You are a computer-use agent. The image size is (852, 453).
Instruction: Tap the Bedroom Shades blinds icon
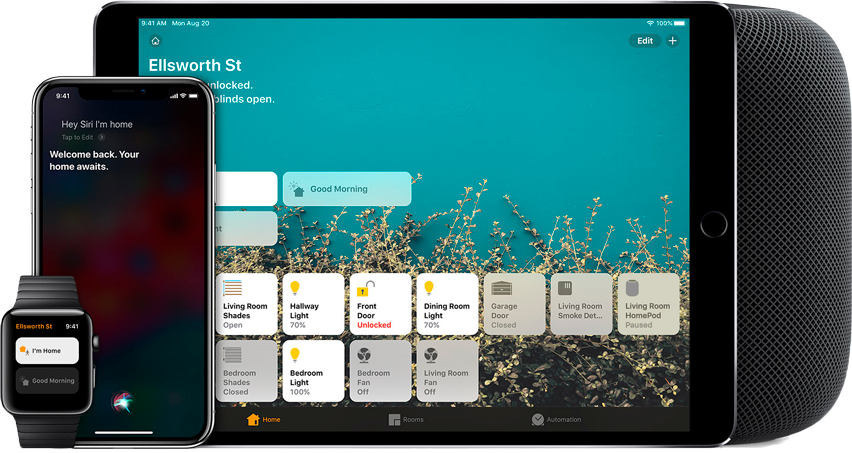point(233,355)
